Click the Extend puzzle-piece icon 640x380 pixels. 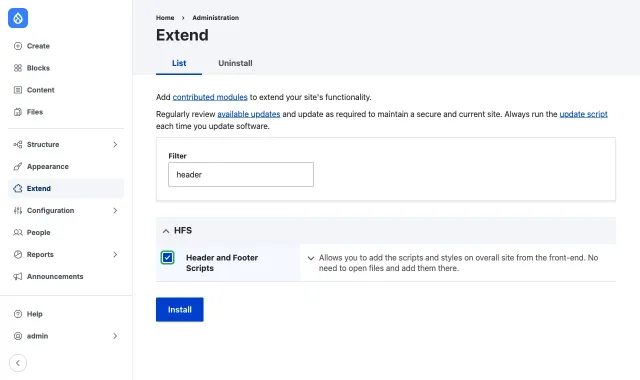[x=18, y=189]
